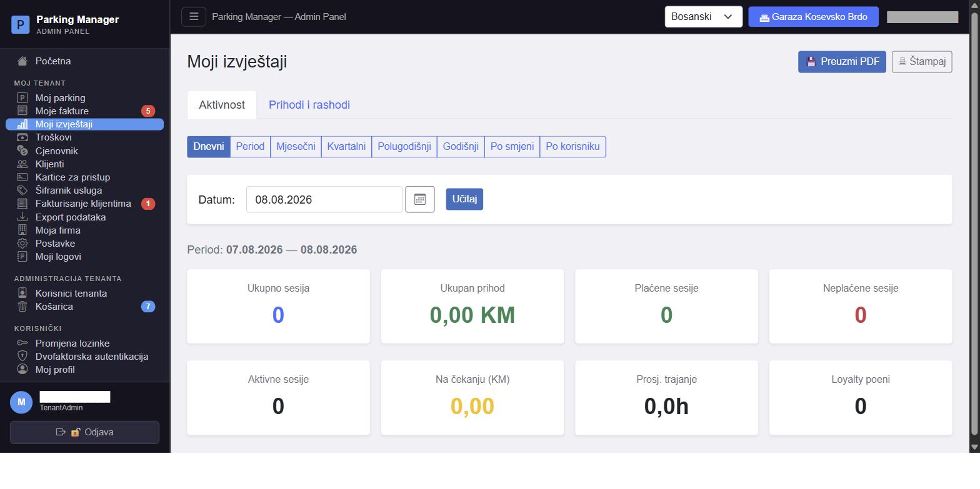Click the Preuzmi PDF button
This screenshot has width=980, height=489.
coord(842,62)
